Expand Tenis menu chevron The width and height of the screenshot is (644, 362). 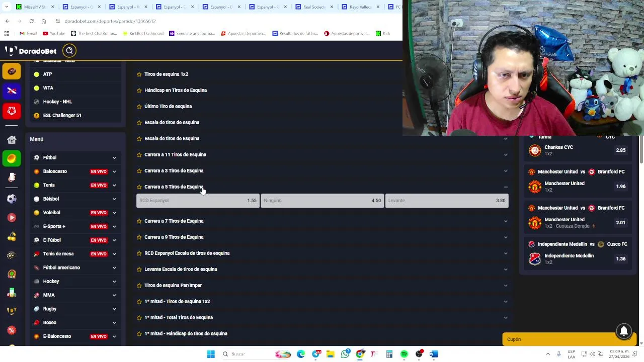coord(114,186)
